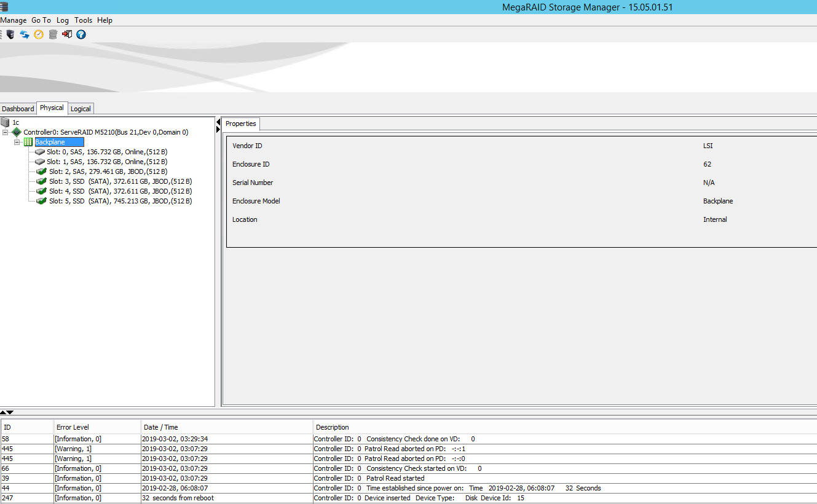Switch to the Dashboard tab
Viewport: 817px width, 504px height.
tap(18, 109)
